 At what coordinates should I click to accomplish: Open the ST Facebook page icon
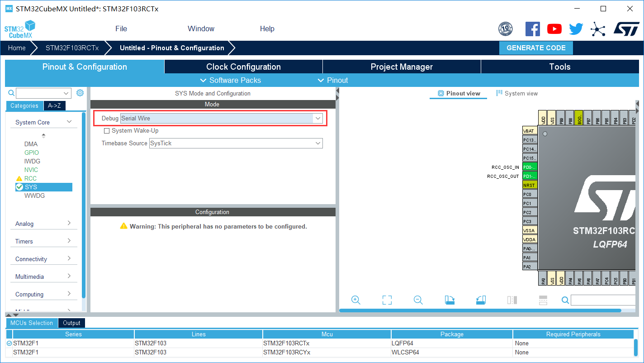click(533, 29)
